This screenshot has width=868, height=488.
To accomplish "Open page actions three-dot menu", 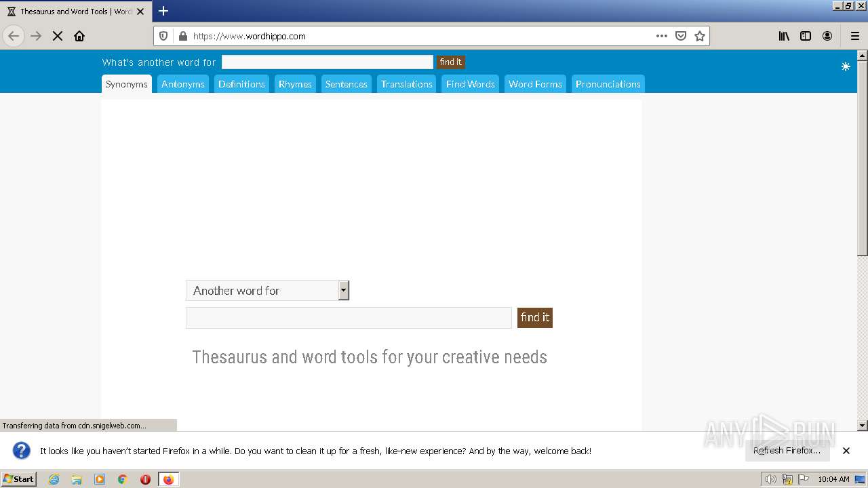I will pyautogui.click(x=662, y=36).
